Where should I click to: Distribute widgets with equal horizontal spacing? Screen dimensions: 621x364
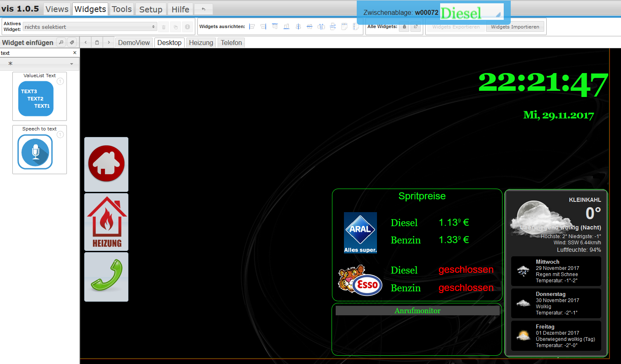click(321, 26)
